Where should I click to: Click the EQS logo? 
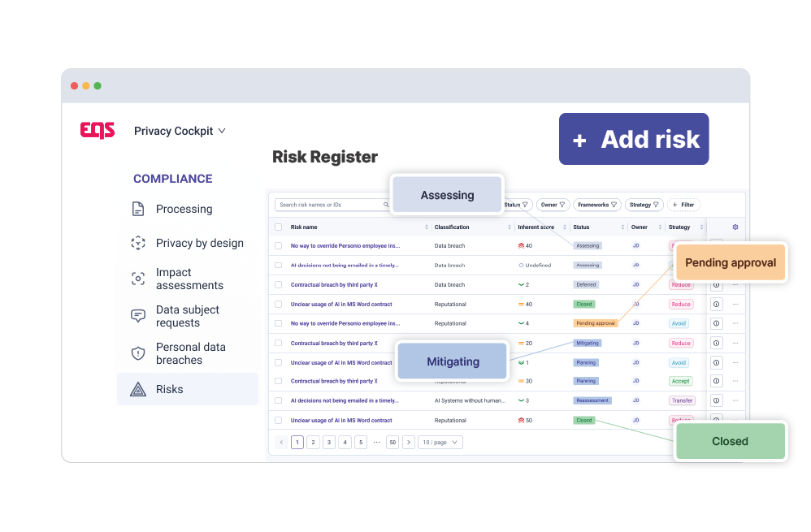point(98,130)
